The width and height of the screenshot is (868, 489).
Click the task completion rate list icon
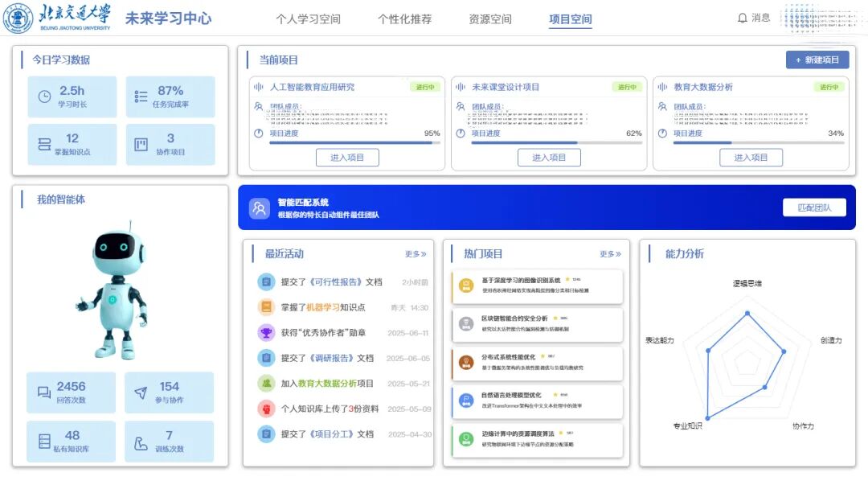141,97
